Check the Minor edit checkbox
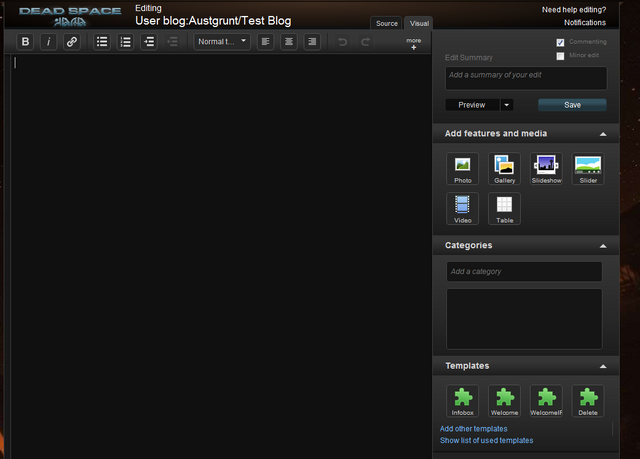The width and height of the screenshot is (640, 459). (x=560, y=56)
